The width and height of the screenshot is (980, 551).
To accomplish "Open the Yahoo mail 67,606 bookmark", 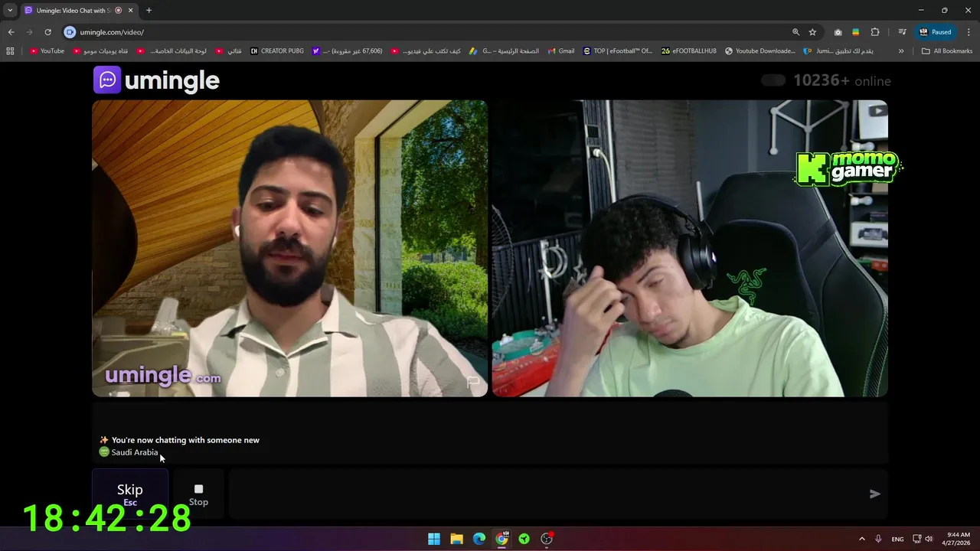I will click(347, 51).
